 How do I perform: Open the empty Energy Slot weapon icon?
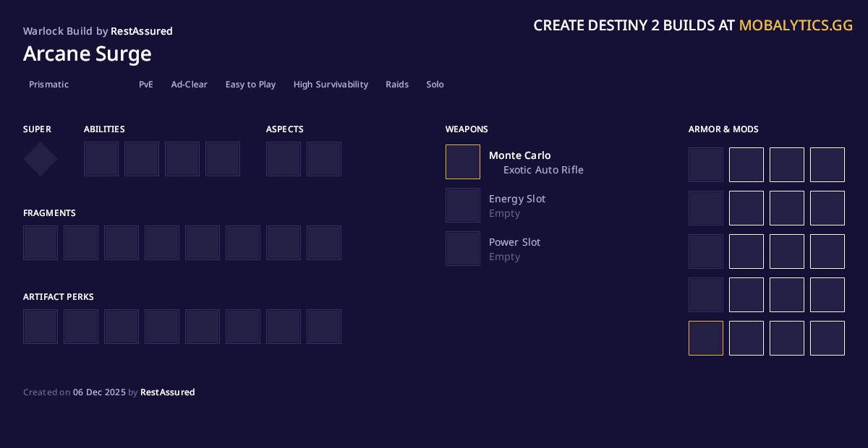pyautogui.click(x=463, y=205)
